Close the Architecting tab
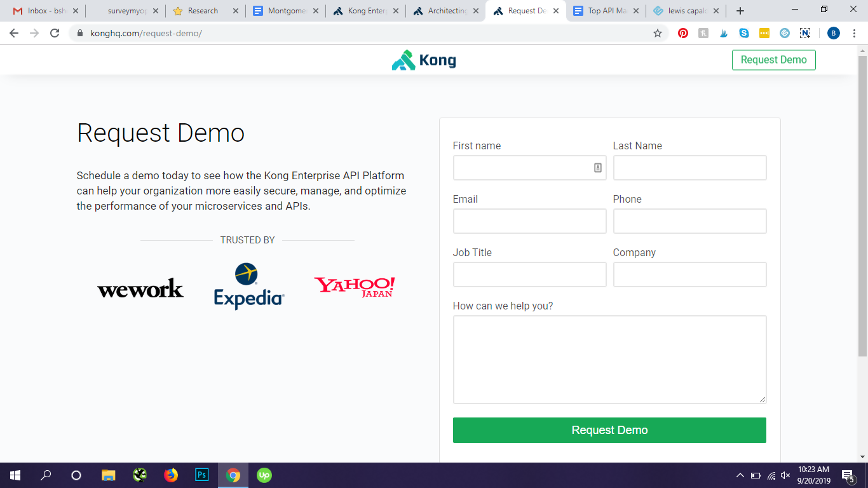The image size is (868, 488). pos(476,11)
